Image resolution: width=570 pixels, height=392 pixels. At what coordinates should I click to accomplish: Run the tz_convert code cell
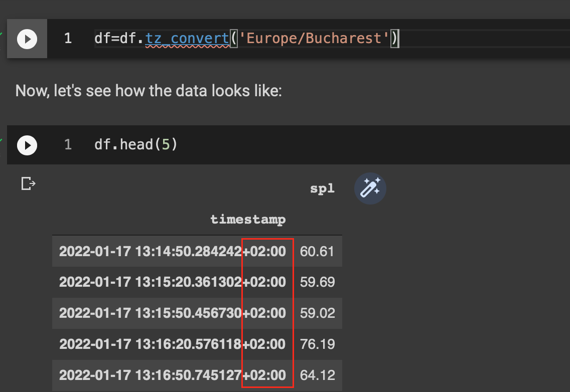[27, 39]
